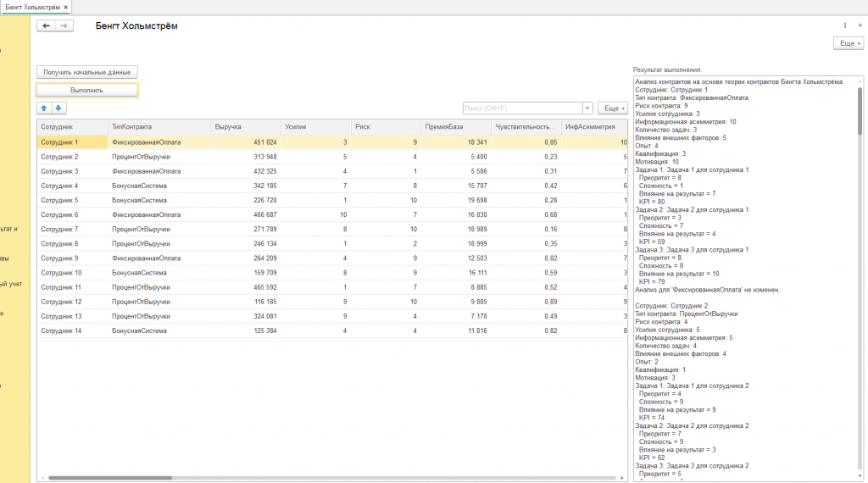
Task: Click the table's scroll left arrow
Action: coord(42,478)
